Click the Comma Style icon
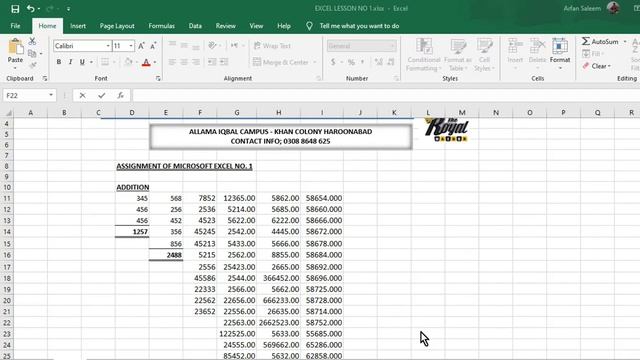This screenshot has height=360, width=640. click(362, 62)
